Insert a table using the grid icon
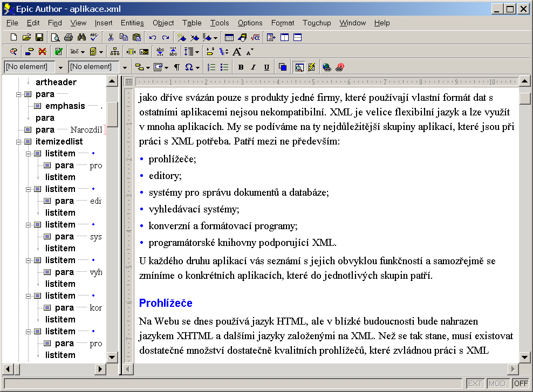This screenshot has width=533, height=392. [229, 37]
